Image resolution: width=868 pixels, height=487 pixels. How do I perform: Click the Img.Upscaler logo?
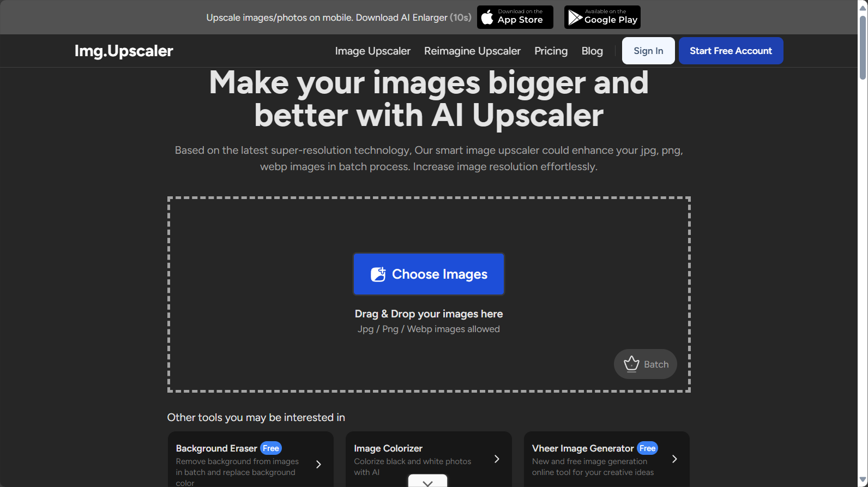tap(124, 51)
